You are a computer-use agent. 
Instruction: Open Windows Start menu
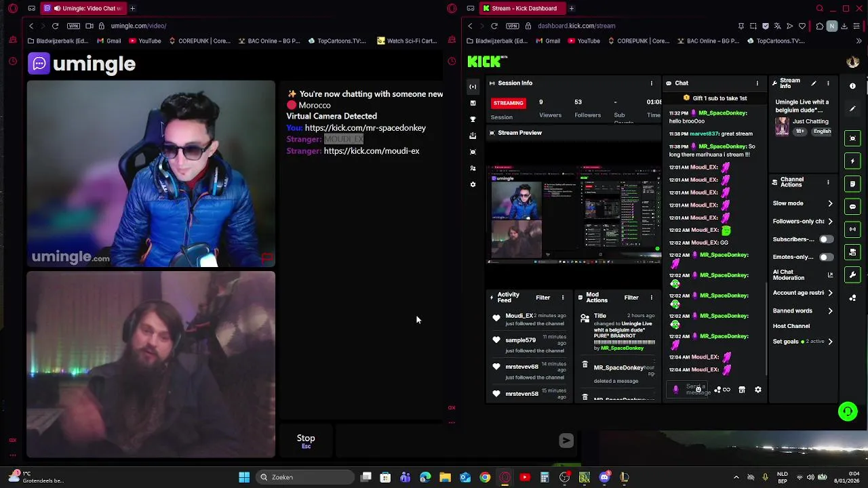[x=244, y=477]
